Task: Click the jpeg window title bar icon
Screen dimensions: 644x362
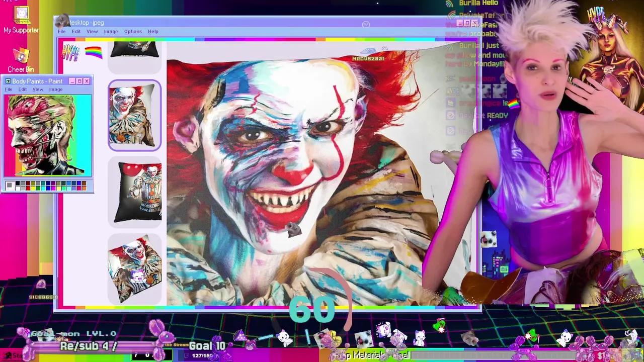Action: pyautogui.click(x=62, y=22)
